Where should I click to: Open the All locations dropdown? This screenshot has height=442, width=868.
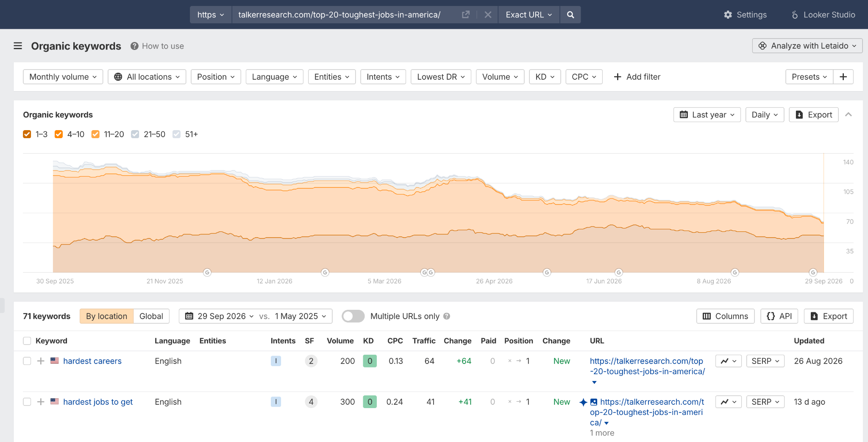pos(147,77)
